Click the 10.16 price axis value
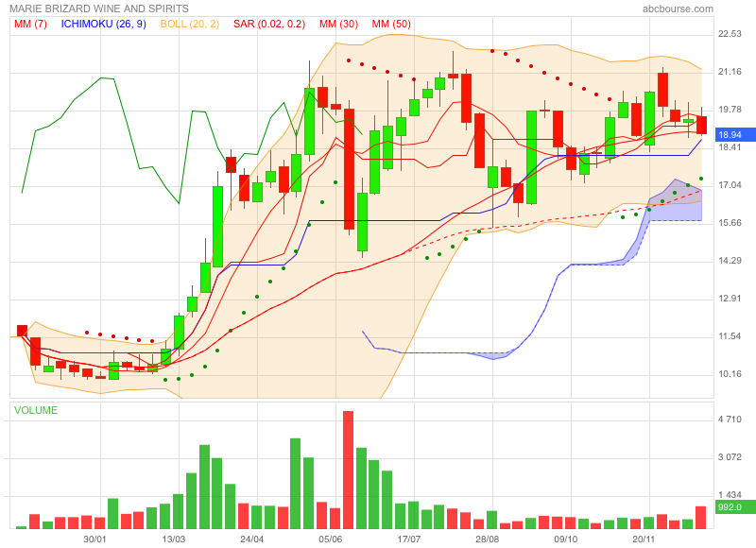The width and height of the screenshot is (756, 548). (730, 374)
